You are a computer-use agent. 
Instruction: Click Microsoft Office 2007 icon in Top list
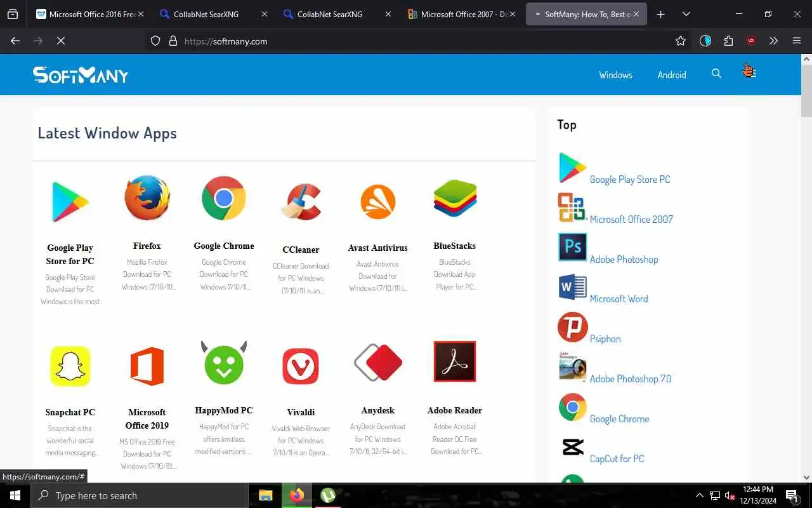pos(572,208)
